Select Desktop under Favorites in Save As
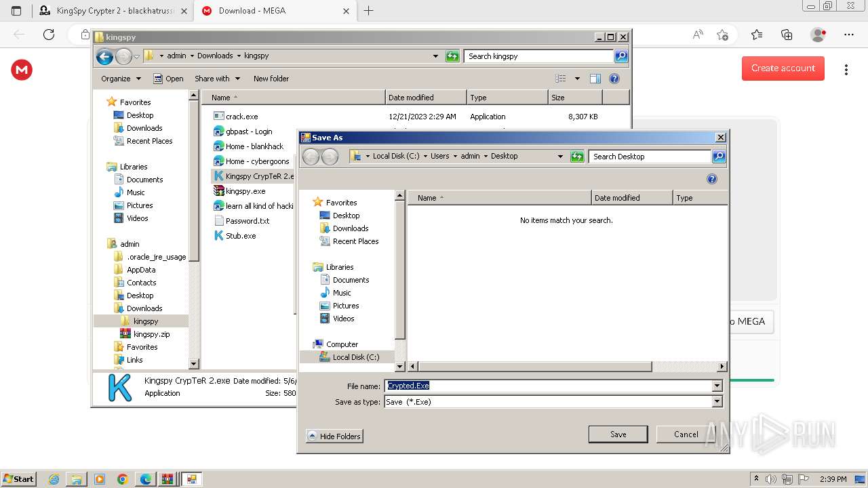Viewport: 868px width, 488px height. [x=346, y=216]
